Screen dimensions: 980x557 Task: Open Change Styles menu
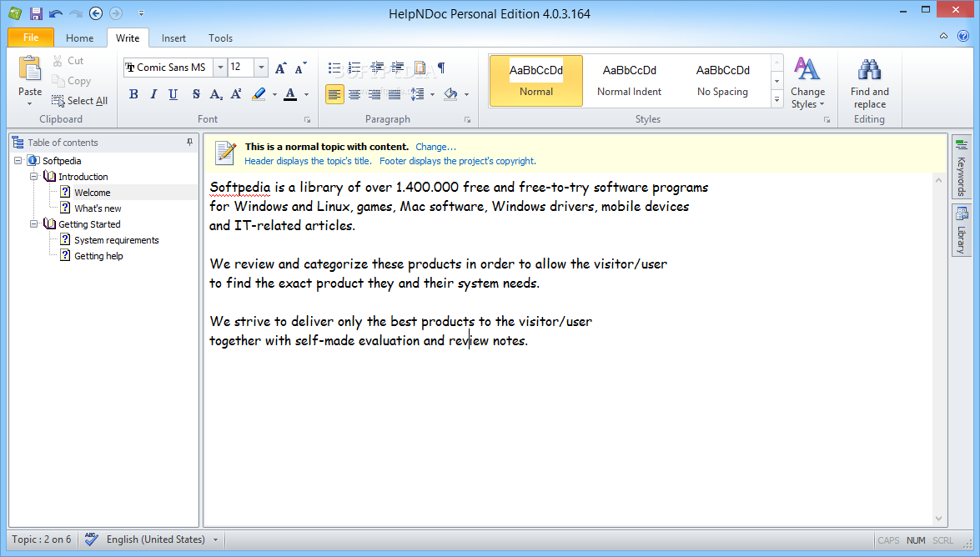807,83
